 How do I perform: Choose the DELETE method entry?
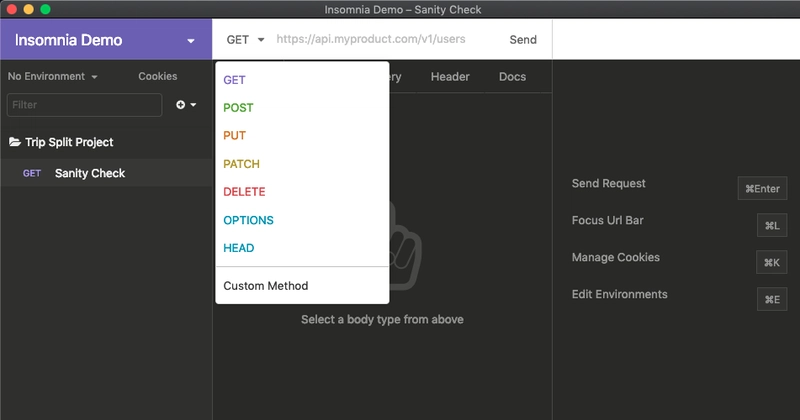click(x=302, y=192)
